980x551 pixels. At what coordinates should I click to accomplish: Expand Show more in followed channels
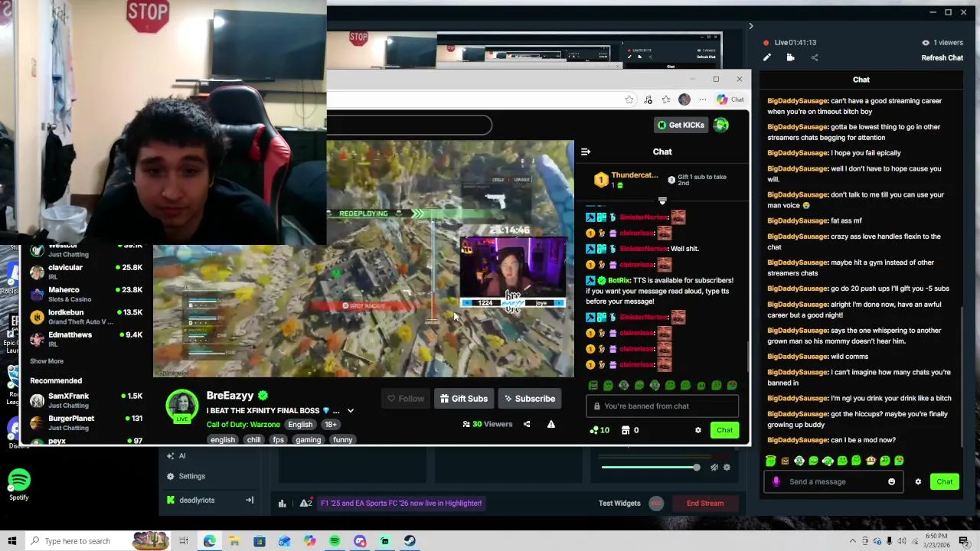coord(47,361)
